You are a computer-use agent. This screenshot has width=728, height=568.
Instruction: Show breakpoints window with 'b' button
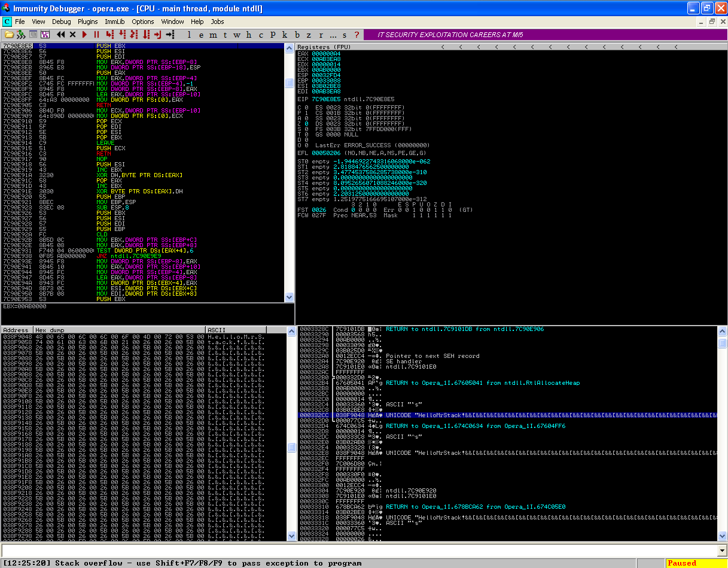point(297,35)
